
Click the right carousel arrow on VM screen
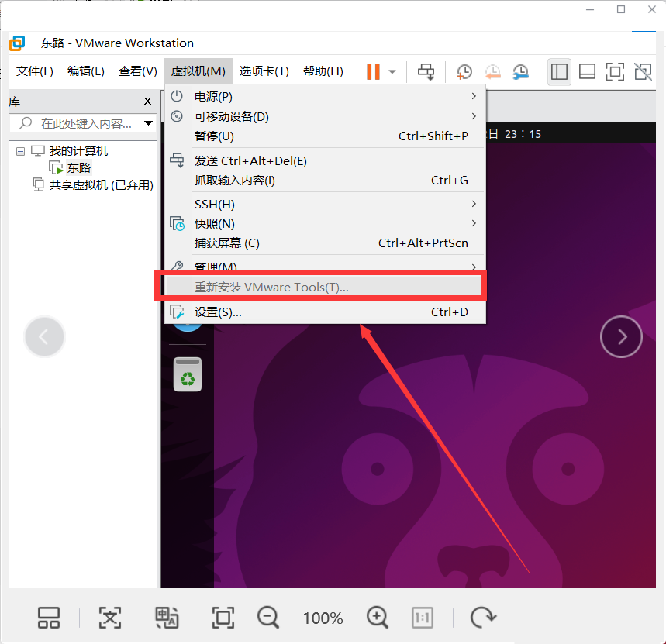click(620, 336)
